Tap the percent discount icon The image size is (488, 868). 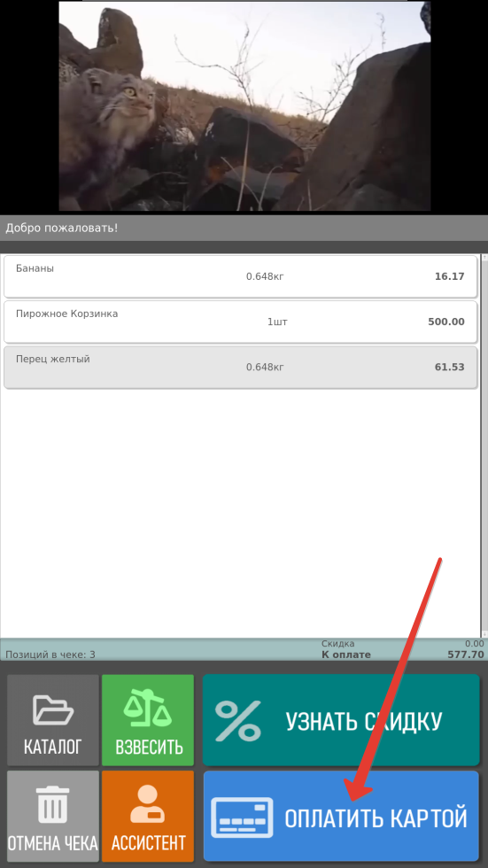238,720
